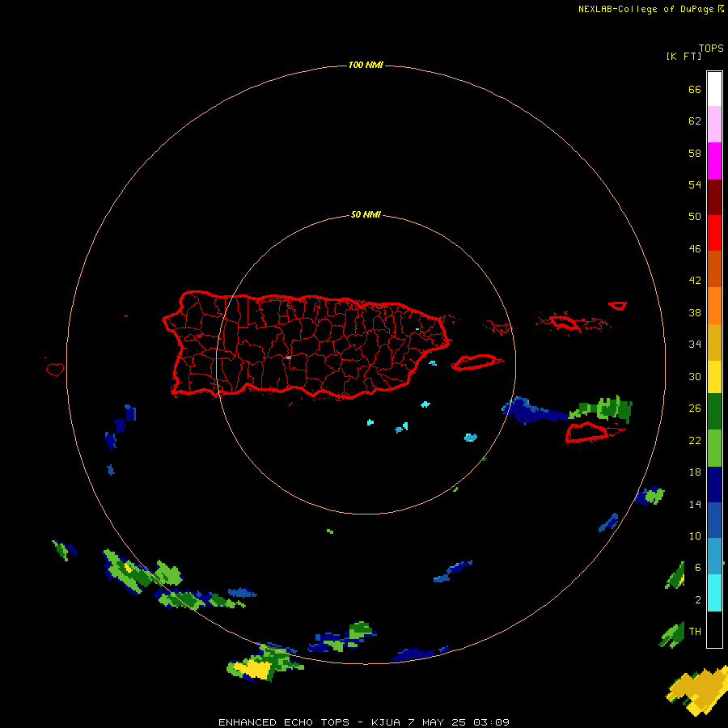Click the St. Croix island outline in the southeast
Image resolution: width=728 pixels, height=728 pixels.
[589, 432]
